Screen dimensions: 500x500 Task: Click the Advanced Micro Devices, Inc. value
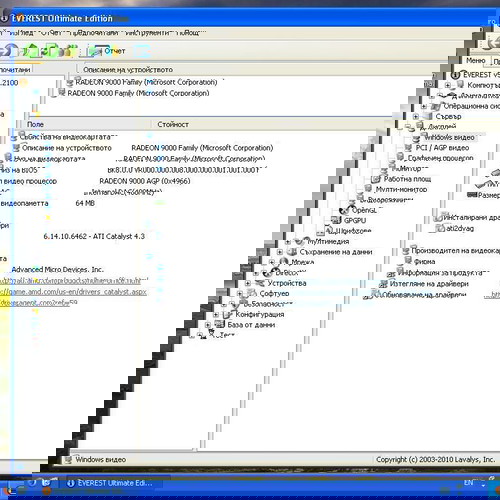(x=58, y=269)
